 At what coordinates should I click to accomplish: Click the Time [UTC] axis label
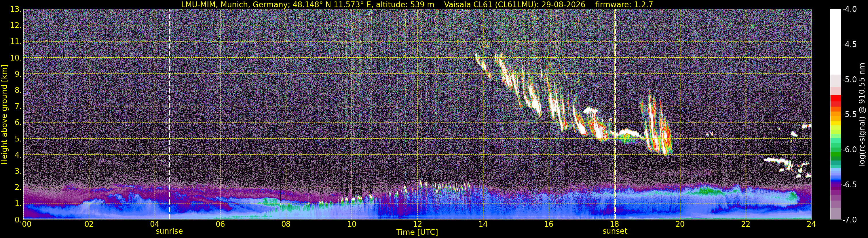click(417, 232)
